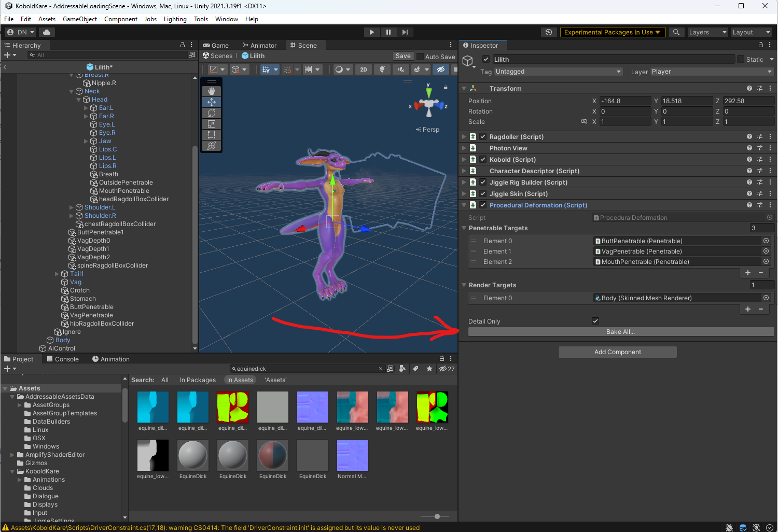Save search favorite star icon in Project
Image resolution: width=778 pixels, height=532 pixels.
click(429, 369)
